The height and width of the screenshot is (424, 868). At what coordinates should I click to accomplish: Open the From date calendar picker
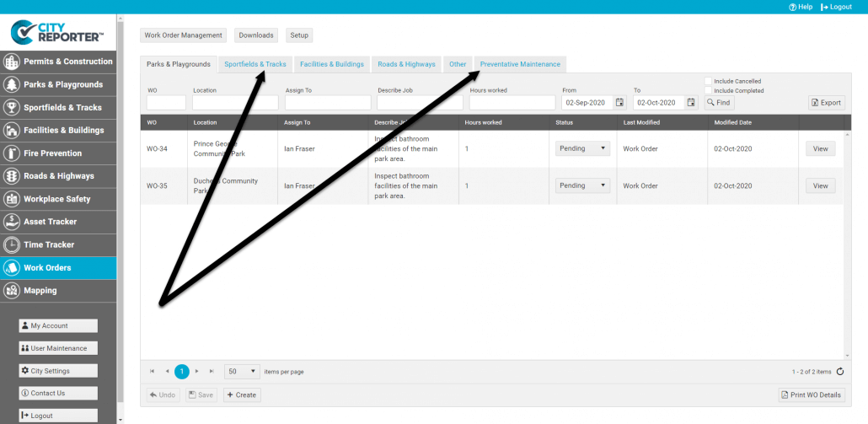coord(619,103)
